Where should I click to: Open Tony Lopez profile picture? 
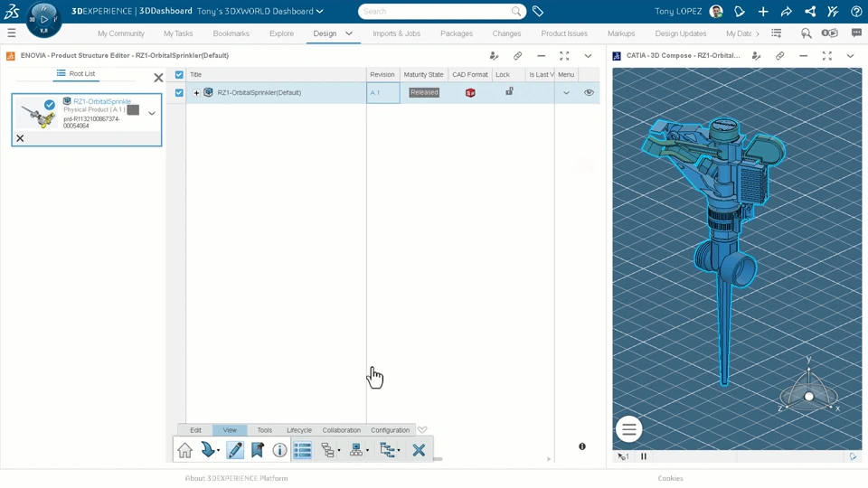pos(716,11)
